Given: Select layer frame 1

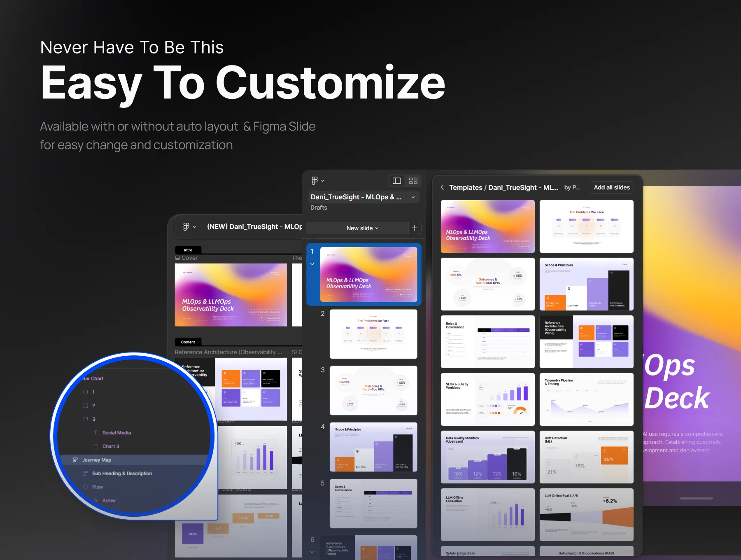Looking at the screenshot, I should point(93,392).
